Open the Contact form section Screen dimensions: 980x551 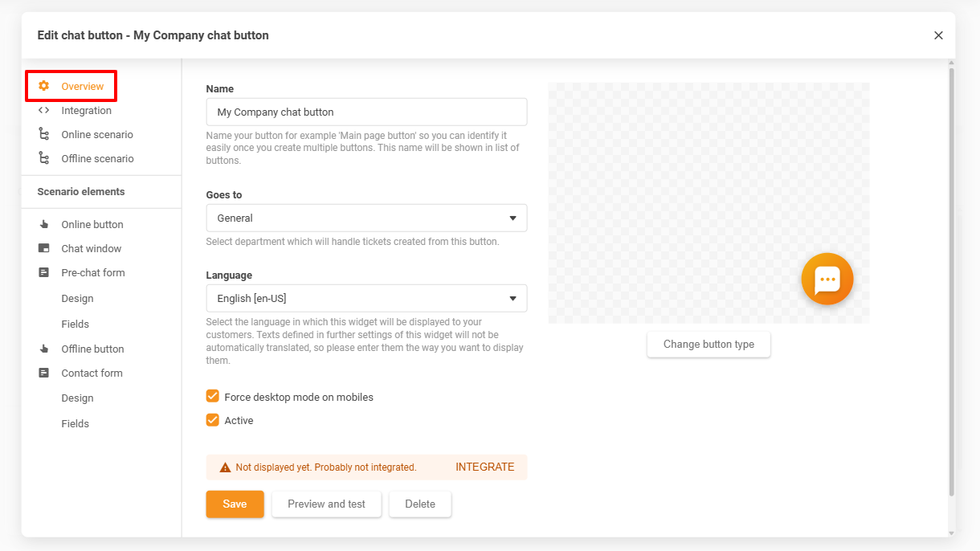click(92, 373)
